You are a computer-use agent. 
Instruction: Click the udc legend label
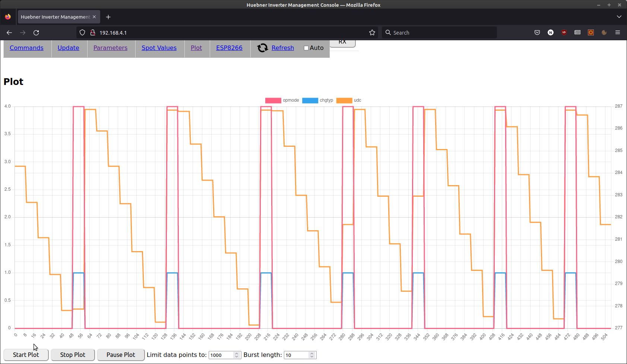(357, 100)
